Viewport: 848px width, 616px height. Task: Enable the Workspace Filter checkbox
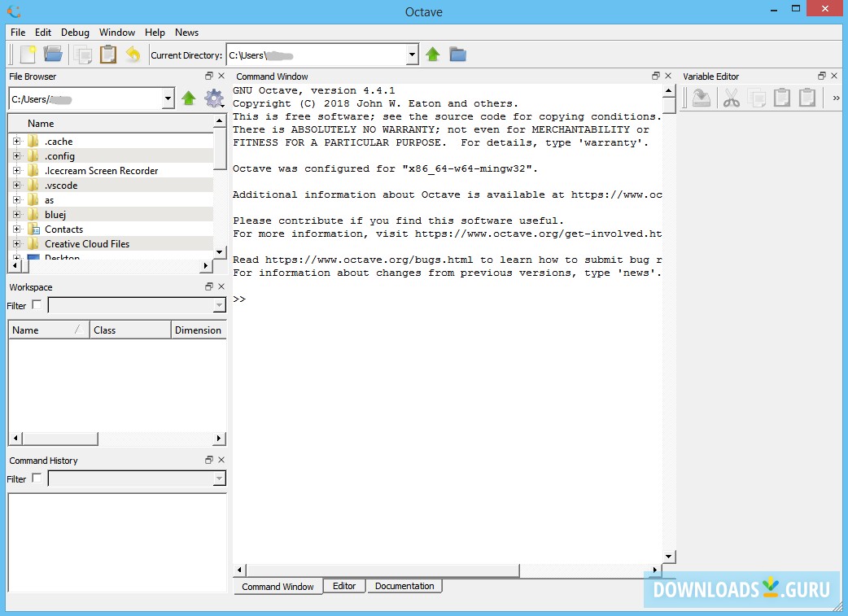(37, 305)
